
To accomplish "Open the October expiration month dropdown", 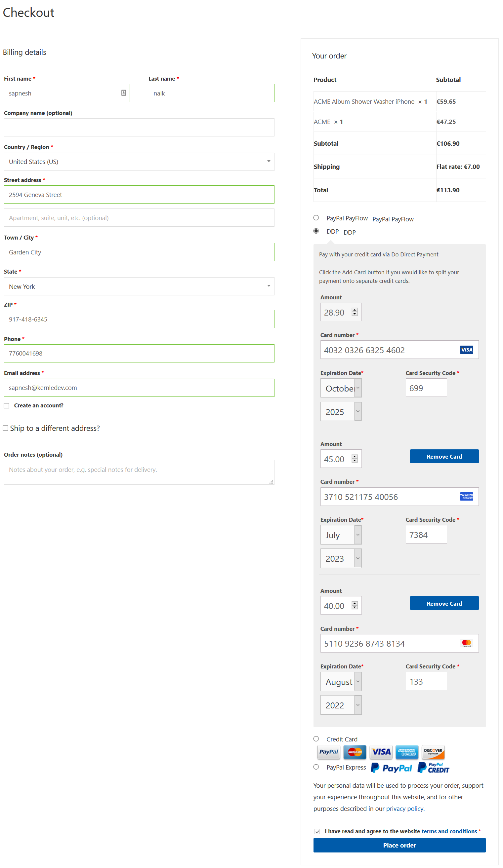I will (x=341, y=389).
